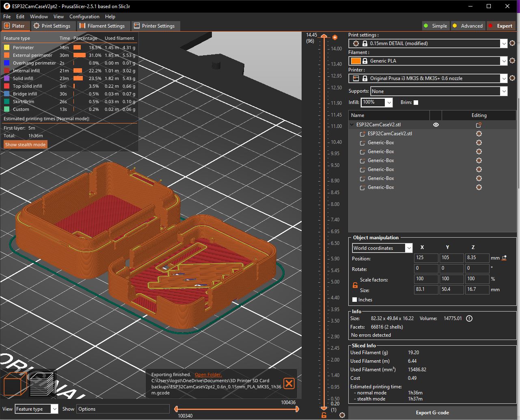Enable the Inches checkbox
The height and width of the screenshot is (420, 520).
point(355,300)
